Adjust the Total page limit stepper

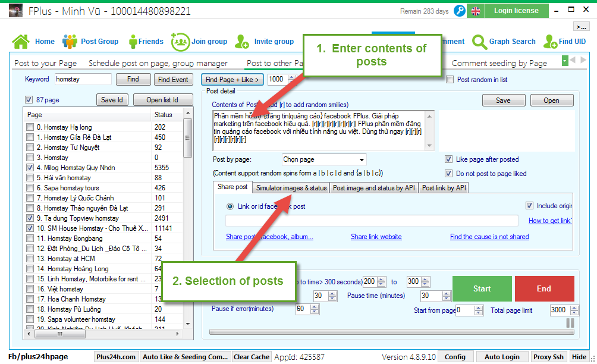(x=574, y=310)
